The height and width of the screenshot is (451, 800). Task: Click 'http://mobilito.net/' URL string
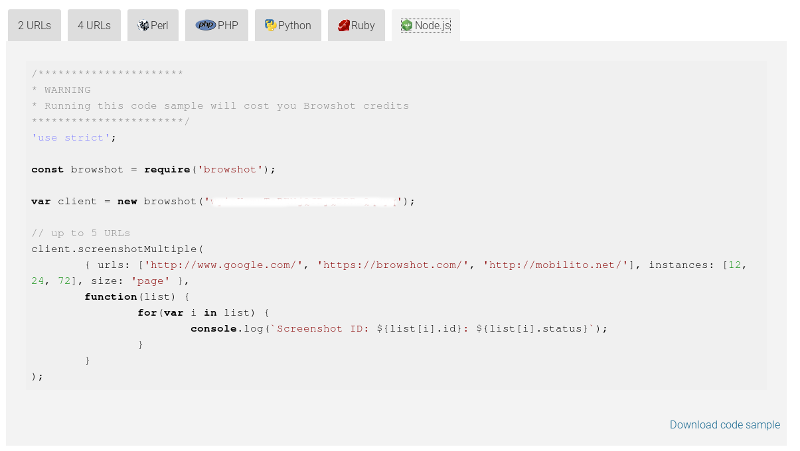click(555, 265)
